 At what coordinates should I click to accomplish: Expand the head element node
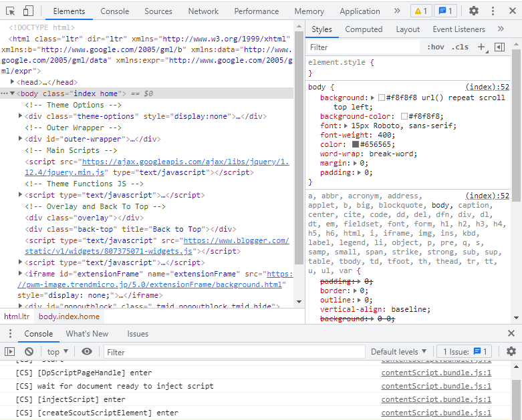point(12,81)
